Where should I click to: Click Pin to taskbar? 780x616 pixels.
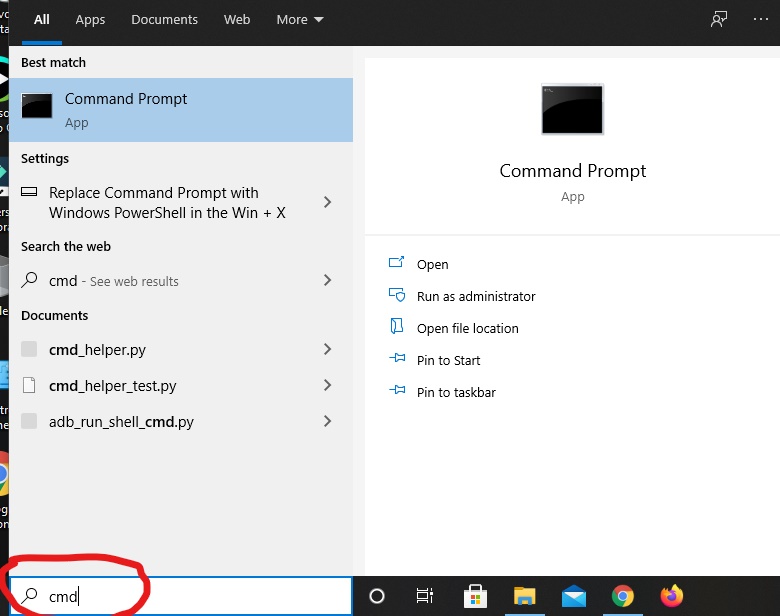coord(456,393)
